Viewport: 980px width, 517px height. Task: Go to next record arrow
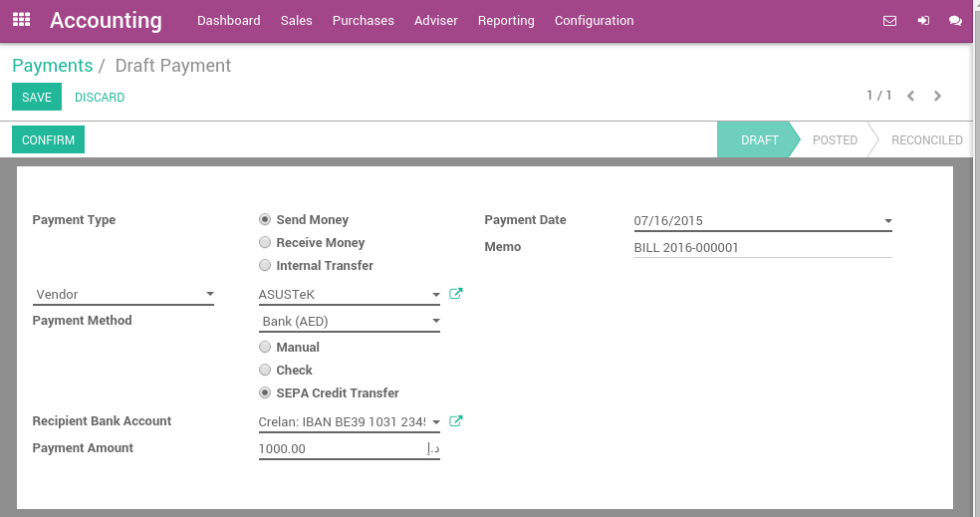937,97
